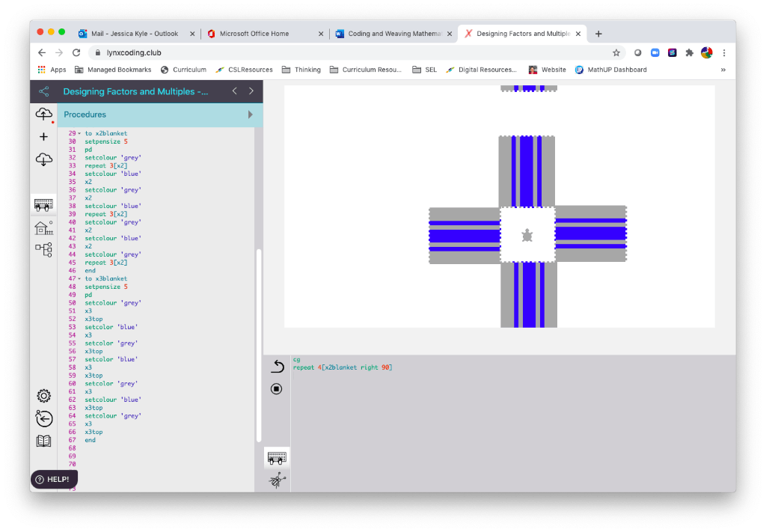Collapse the 'to x3blanket' code fold arrow
The width and height of the screenshot is (766, 532).
[x=79, y=278]
